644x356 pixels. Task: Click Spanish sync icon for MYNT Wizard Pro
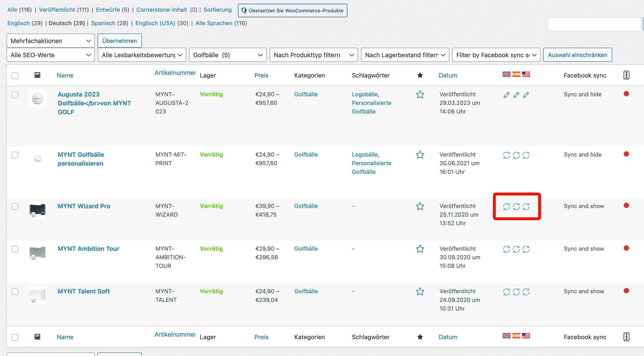click(x=516, y=206)
